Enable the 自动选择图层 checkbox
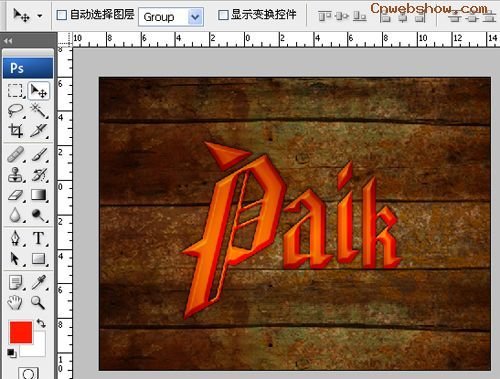This screenshot has width=500, height=379. tap(62, 15)
